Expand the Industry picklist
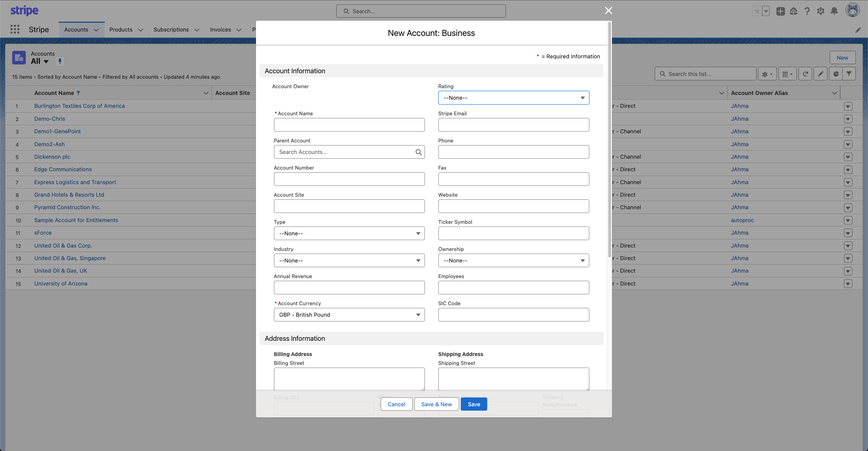 point(349,261)
